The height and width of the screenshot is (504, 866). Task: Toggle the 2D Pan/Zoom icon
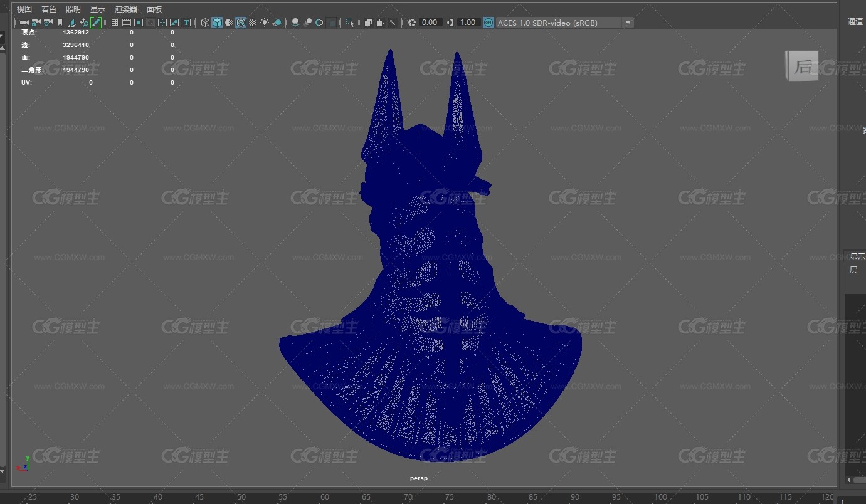(84, 23)
